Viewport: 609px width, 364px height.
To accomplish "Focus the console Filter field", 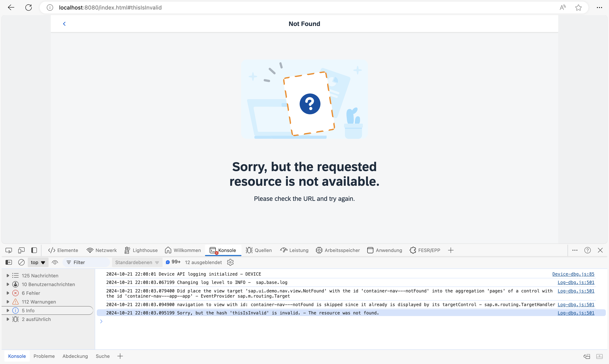I will tap(86, 262).
